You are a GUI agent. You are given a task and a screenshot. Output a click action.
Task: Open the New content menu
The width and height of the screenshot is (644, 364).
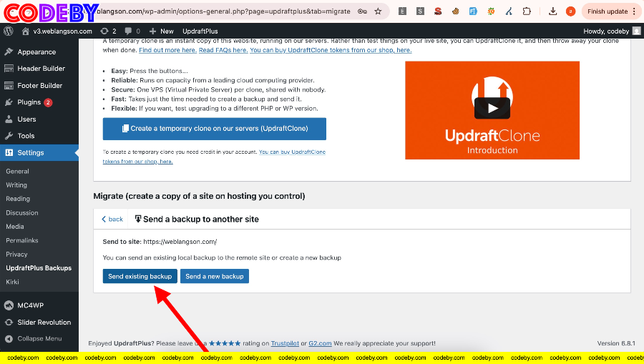click(162, 31)
